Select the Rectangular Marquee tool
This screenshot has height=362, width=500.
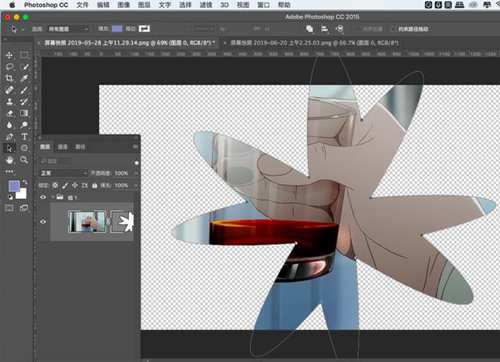[x=24, y=55]
